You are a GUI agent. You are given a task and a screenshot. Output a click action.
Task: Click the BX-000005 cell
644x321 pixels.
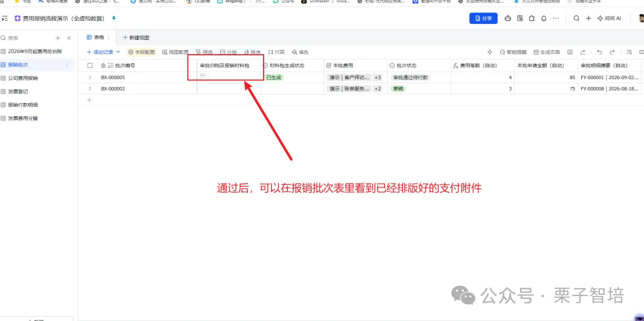coord(113,77)
